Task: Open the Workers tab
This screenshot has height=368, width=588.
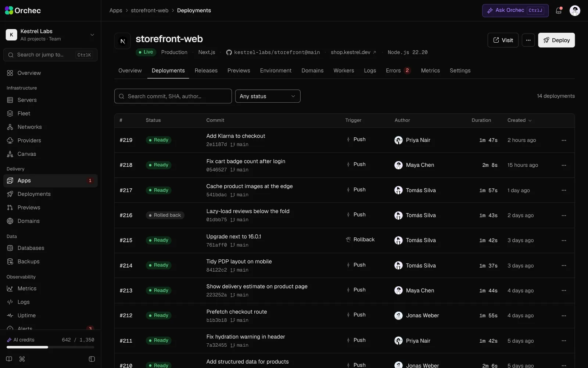Action: pyautogui.click(x=344, y=71)
